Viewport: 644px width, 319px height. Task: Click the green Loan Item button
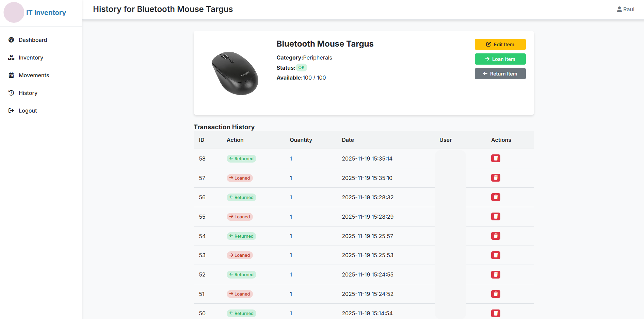[500, 59]
